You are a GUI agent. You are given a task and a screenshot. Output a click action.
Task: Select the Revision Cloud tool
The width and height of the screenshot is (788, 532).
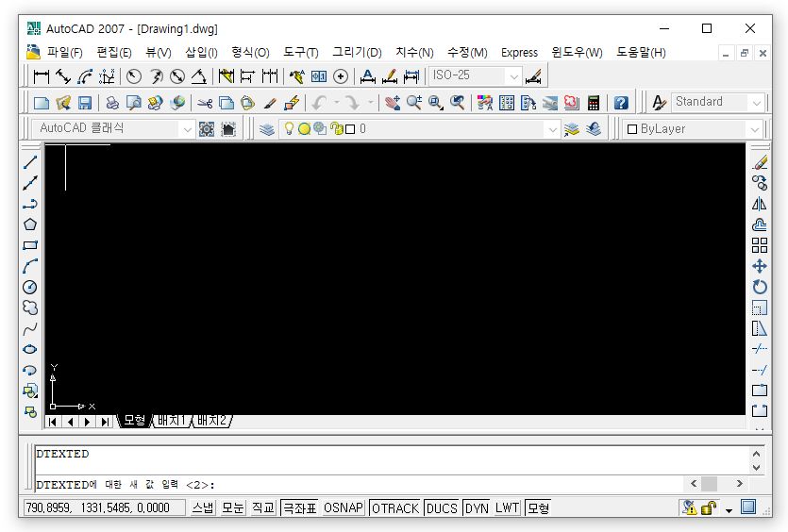pyautogui.click(x=30, y=308)
